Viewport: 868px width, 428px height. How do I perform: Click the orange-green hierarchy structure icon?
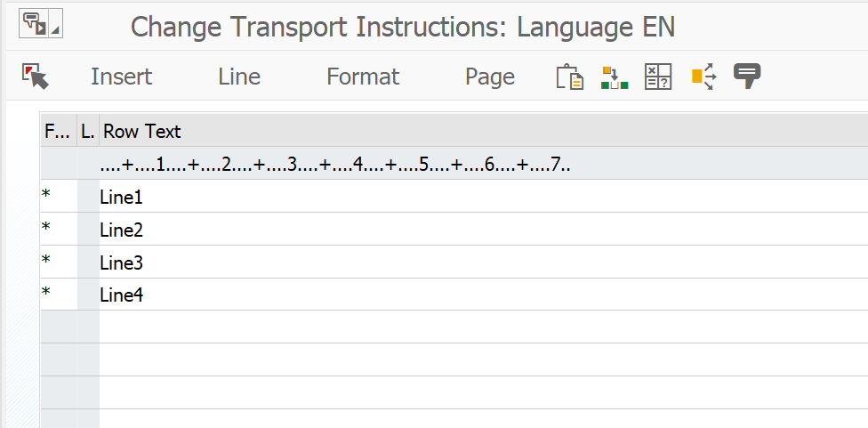pos(615,77)
